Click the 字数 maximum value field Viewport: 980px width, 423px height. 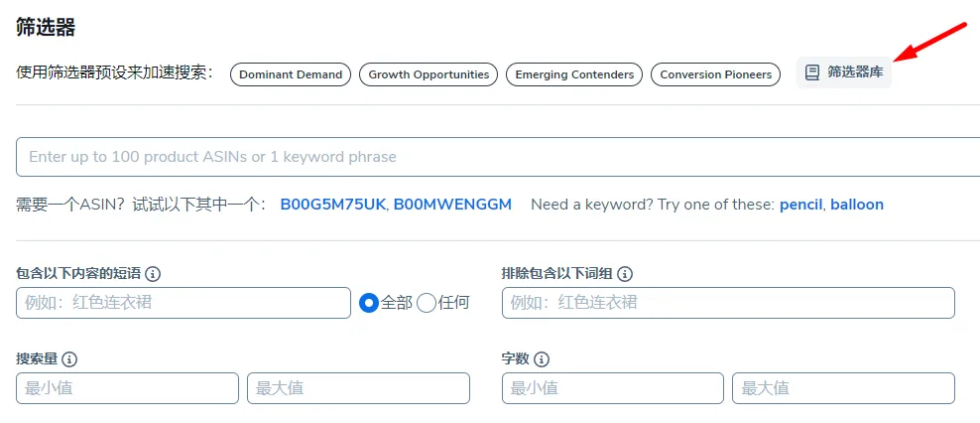[844, 388]
